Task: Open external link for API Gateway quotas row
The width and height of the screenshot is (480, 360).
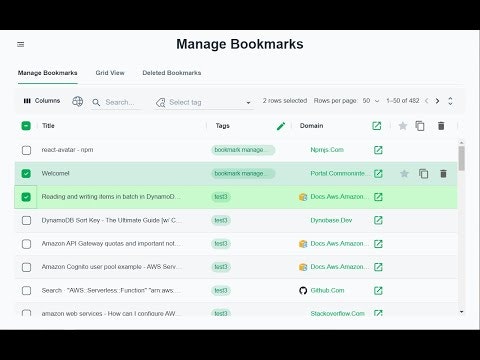Action: point(378,244)
